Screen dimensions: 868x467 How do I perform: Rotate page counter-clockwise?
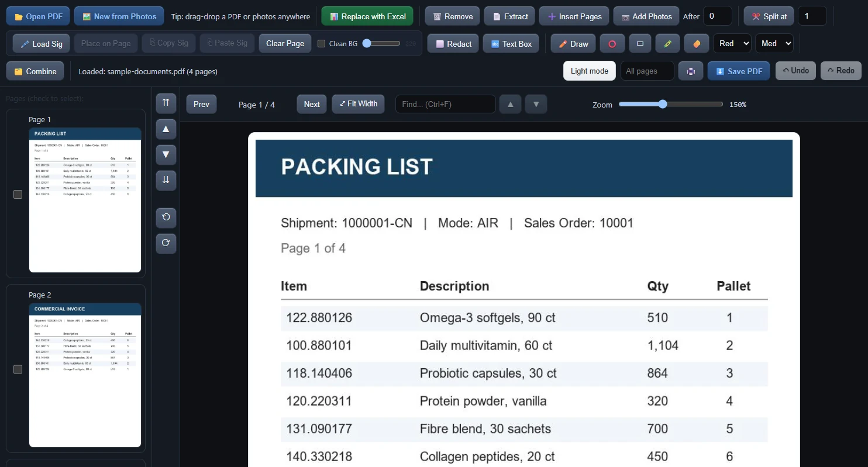pos(166,217)
